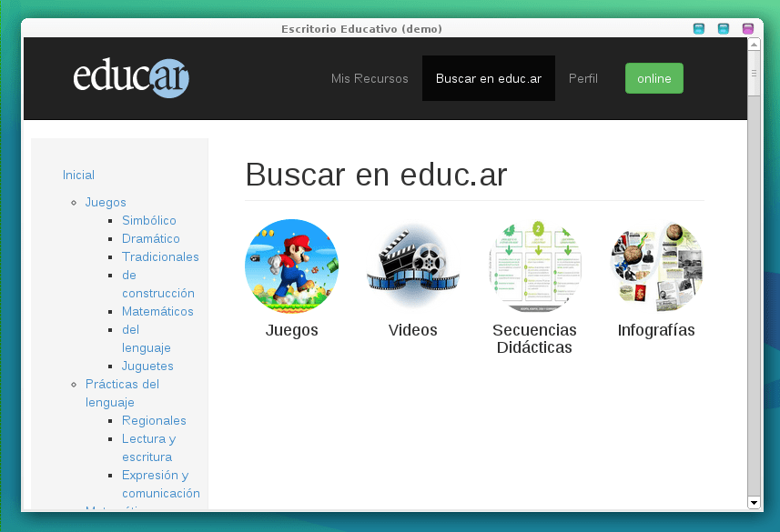
Task: Select the Regionales subcategory
Action: [154, 421]
